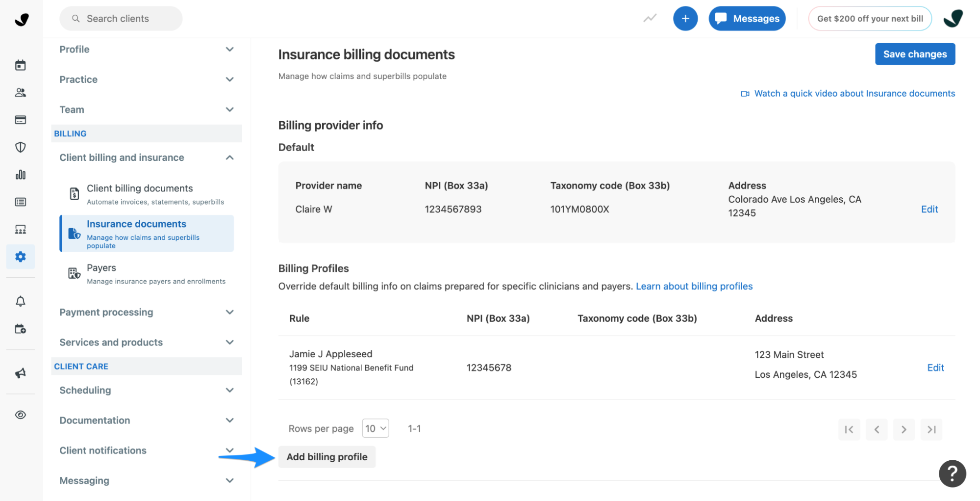
Task: Click Add billing profile button
Action: 327,457
